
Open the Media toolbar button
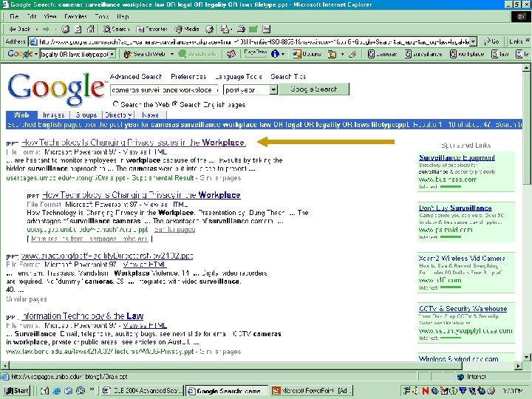(x=187, y=29)
